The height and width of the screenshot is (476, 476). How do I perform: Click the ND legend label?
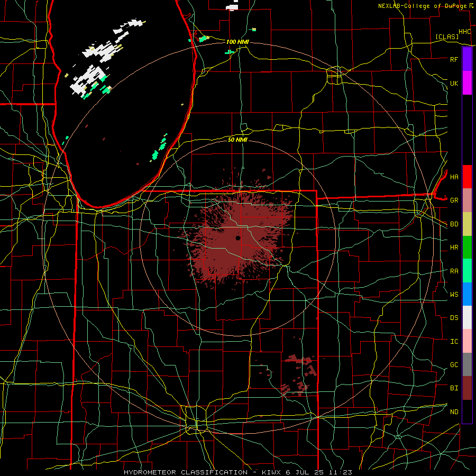tap(454, 412)
